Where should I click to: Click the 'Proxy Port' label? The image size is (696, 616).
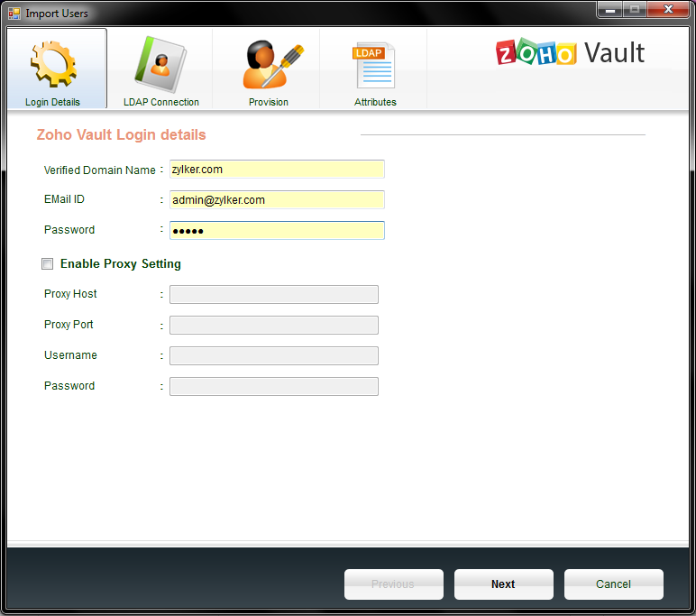pos(69,324)
